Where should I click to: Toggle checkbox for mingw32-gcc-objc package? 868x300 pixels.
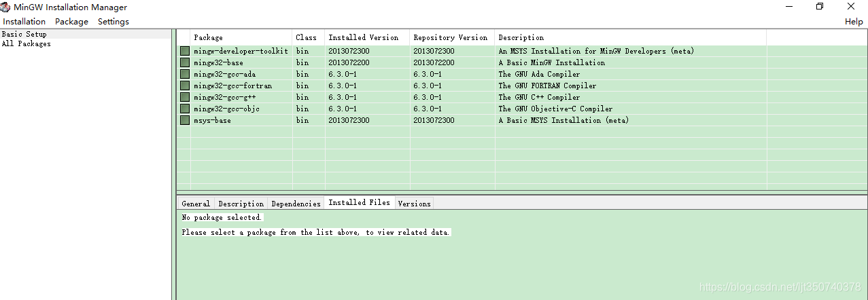(185, 109)
